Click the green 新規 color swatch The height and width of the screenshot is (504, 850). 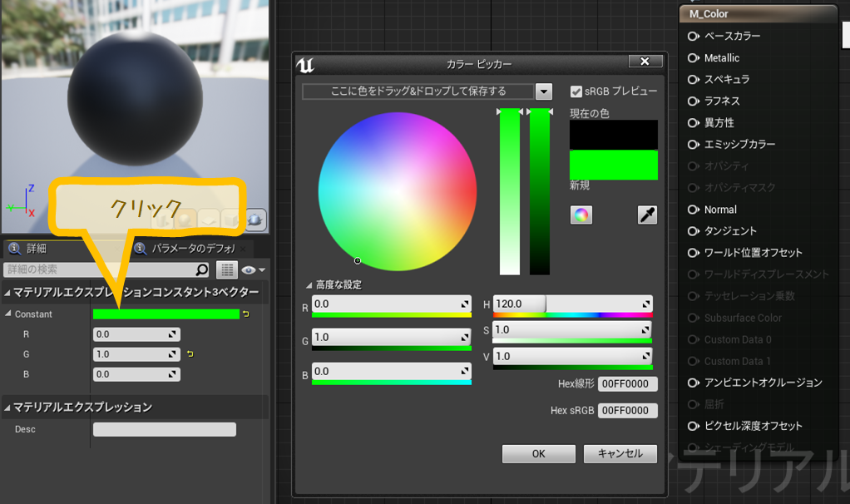(614, 165)
